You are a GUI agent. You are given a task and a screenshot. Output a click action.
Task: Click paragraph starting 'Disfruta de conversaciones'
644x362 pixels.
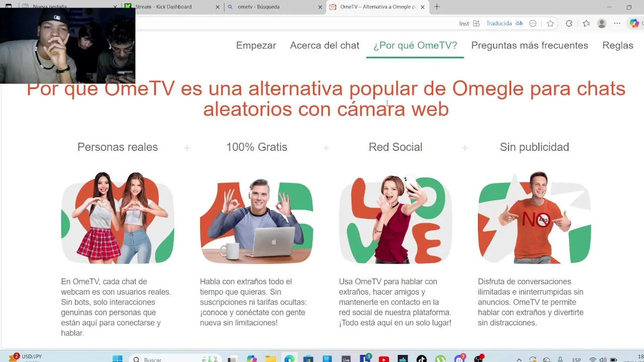(531, 302)
